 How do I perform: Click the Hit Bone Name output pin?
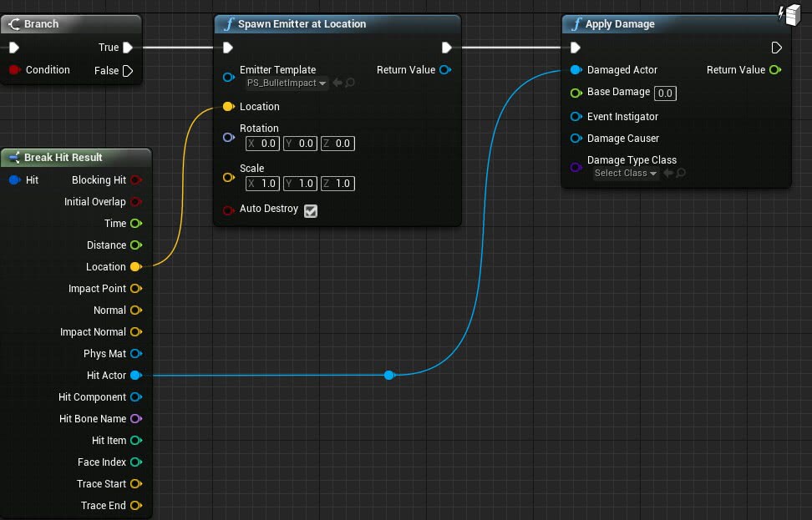coord(135,419)
